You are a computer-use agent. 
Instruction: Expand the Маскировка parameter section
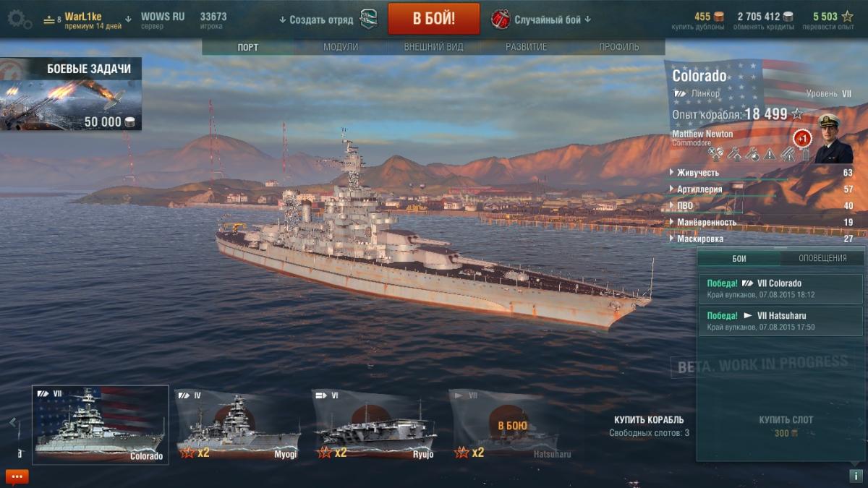tap(761, 239)
